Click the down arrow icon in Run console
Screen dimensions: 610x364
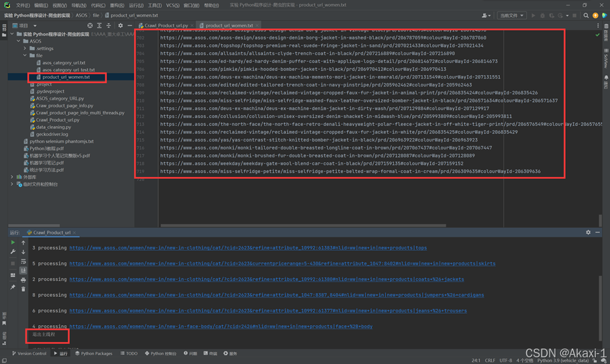pos(23,252)
